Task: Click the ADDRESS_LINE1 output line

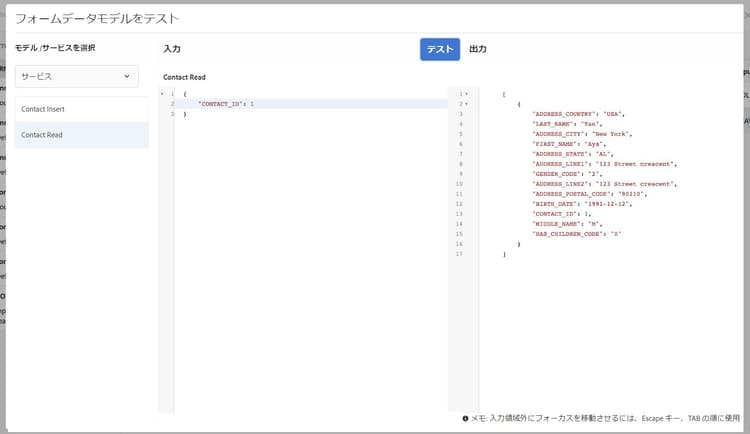Action: pyautogui.click(x=605, y=164)
